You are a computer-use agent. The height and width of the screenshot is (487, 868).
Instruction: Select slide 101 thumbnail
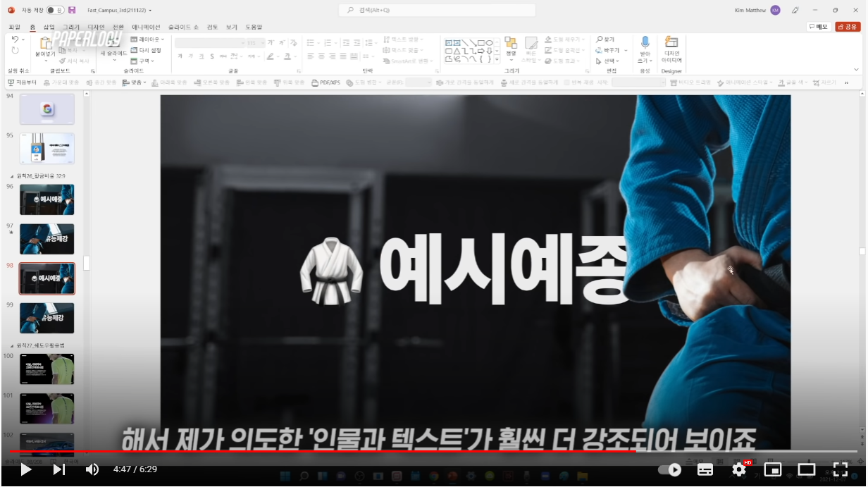pyautogui.click(x=46, y=408)
